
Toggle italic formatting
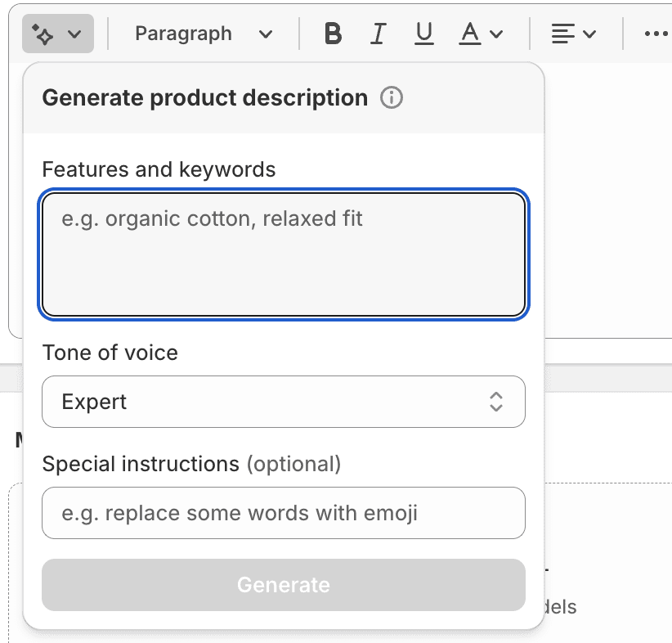pyautogui.click(x=378, y=34)
